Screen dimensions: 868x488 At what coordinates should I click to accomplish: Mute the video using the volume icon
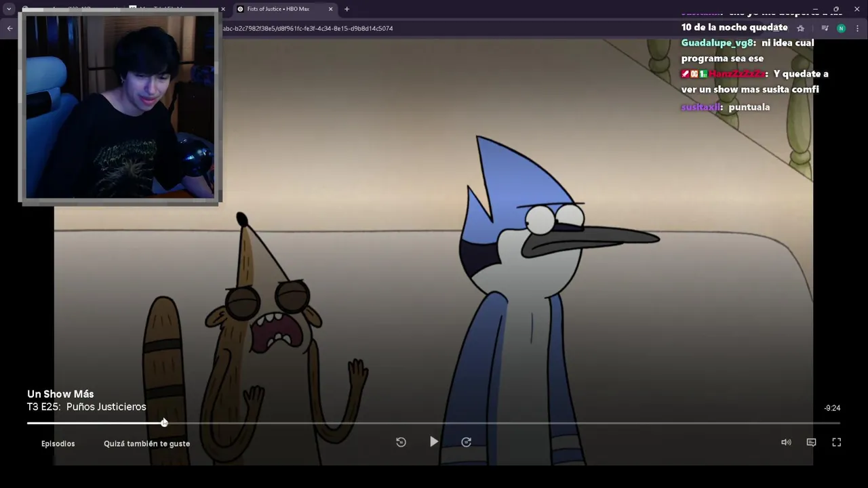(786, 442)
